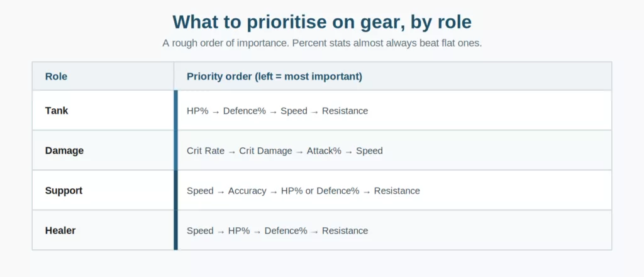Click Speed in the Support row
Image resolution: width=644 pixels, height=277 pixels.
coord(200,191)
